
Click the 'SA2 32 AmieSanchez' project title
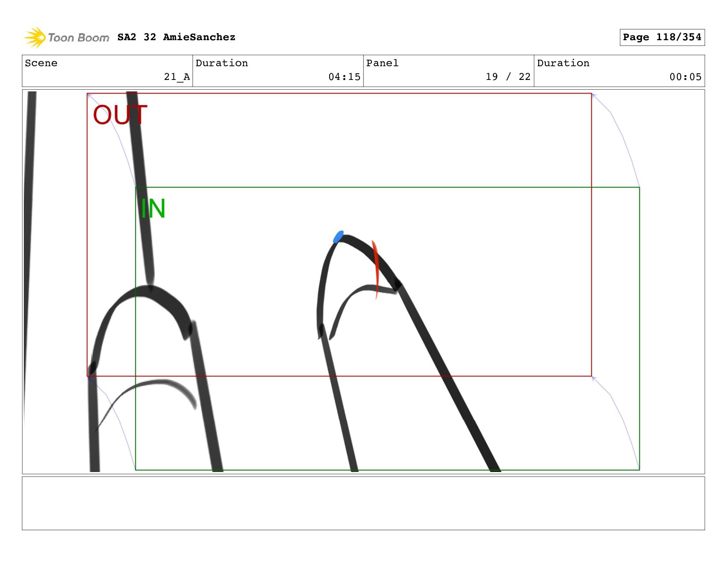click(176, 37)
